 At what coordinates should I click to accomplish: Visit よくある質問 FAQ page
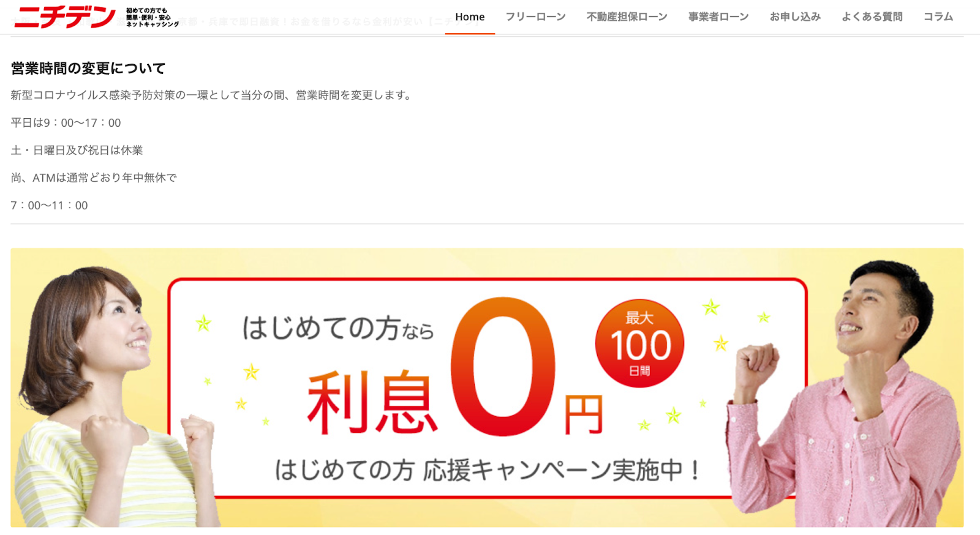click(x=872, y=17)
